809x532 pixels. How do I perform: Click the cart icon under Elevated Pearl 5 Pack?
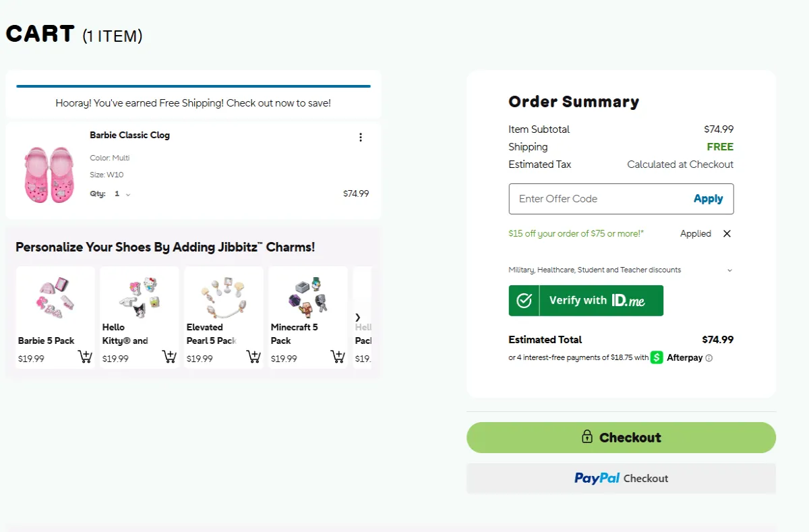tap(253, 358)
